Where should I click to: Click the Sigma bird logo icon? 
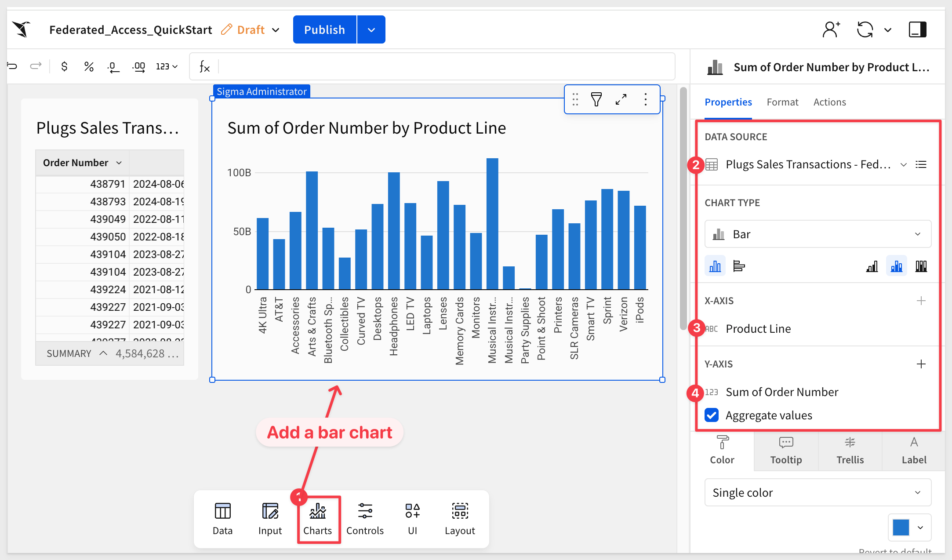[x=21, y=29]
